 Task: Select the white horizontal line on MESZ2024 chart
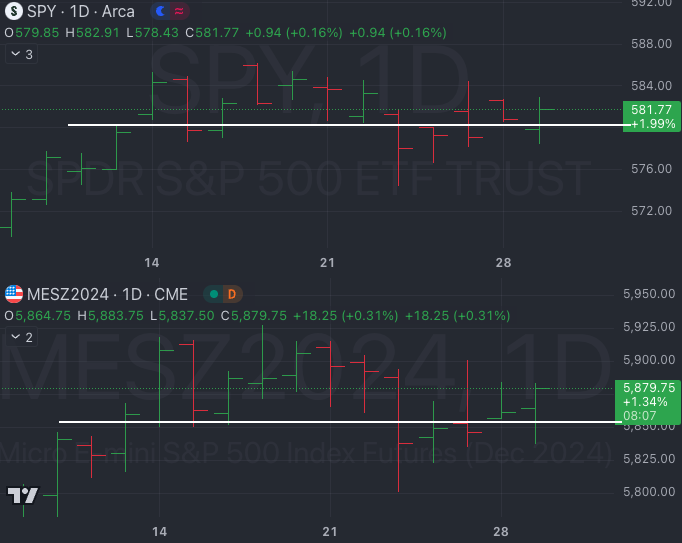click(300, 422)
